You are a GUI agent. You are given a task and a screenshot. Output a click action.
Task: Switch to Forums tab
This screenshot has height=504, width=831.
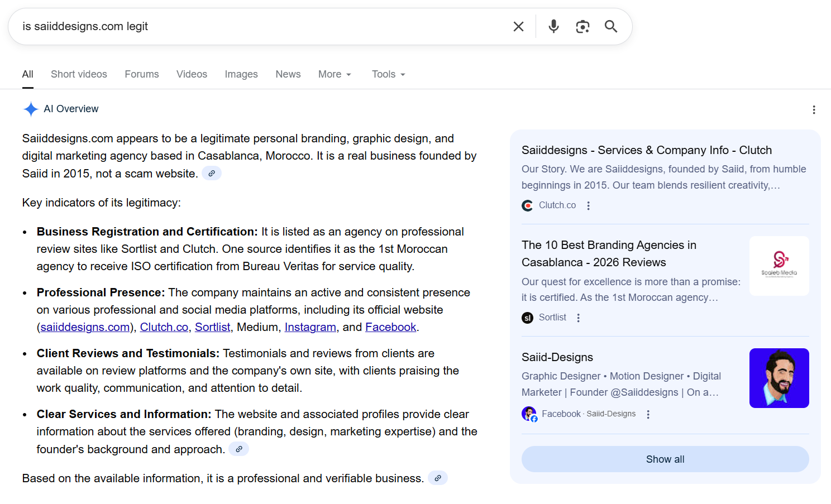point(142,74)
